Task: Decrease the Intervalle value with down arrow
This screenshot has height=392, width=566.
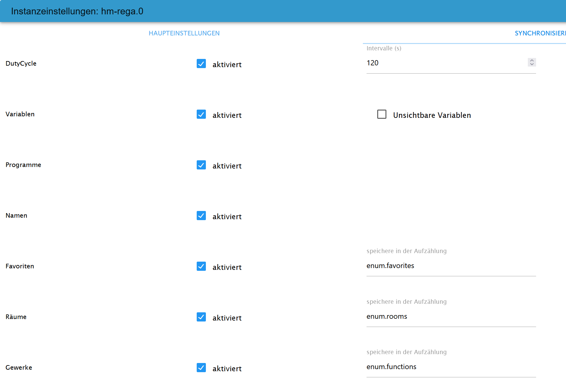Action: point(532,64)
